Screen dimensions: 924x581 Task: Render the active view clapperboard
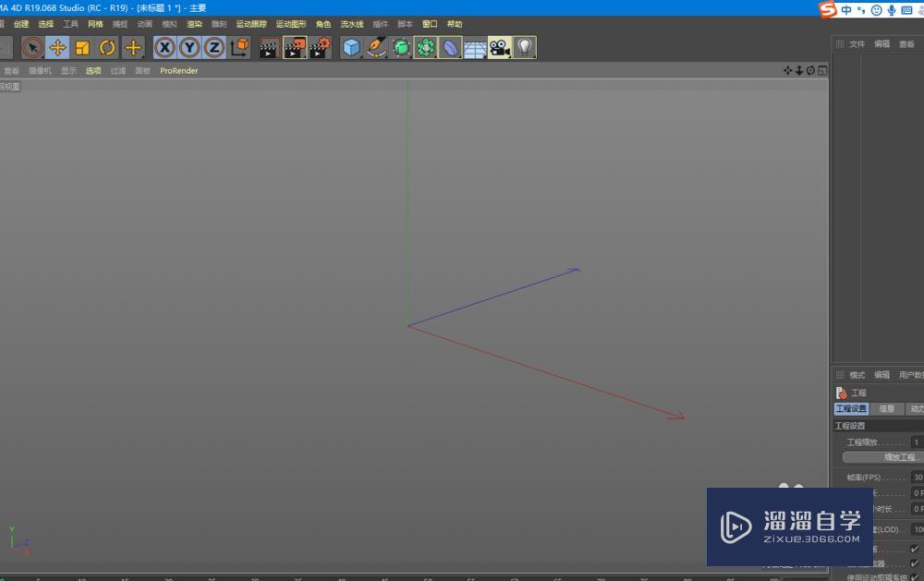(x=269, y=48)
